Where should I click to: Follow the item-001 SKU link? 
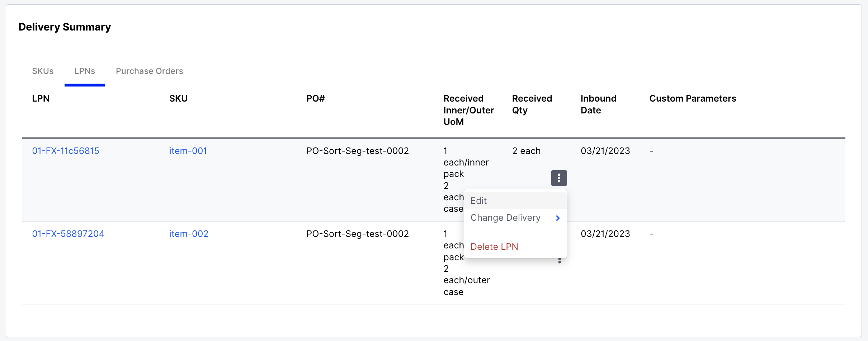[188, 151]
